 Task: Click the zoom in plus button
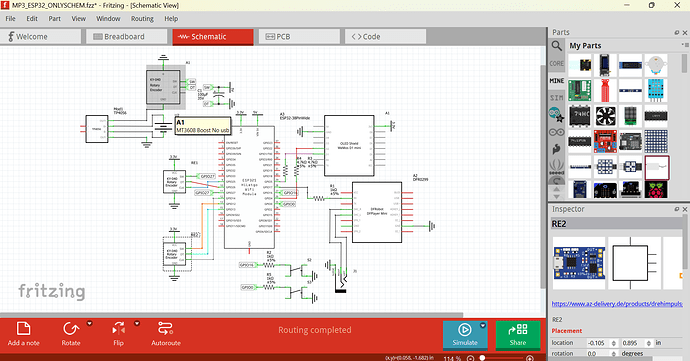[530, 358]
